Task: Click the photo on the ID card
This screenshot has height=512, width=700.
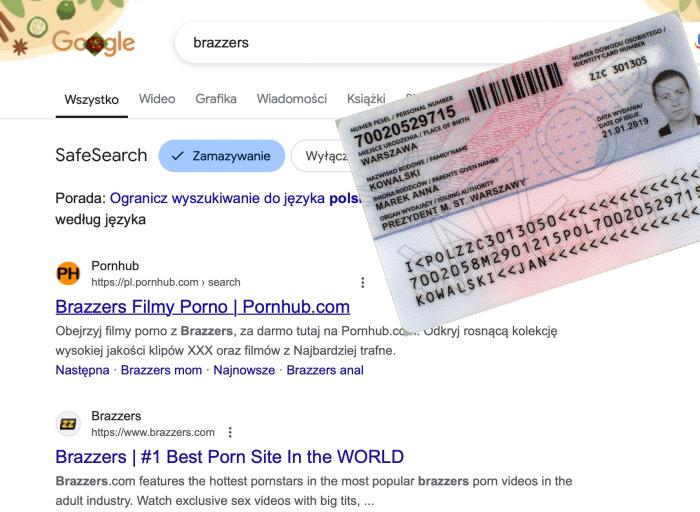Action: pos(675,102)
